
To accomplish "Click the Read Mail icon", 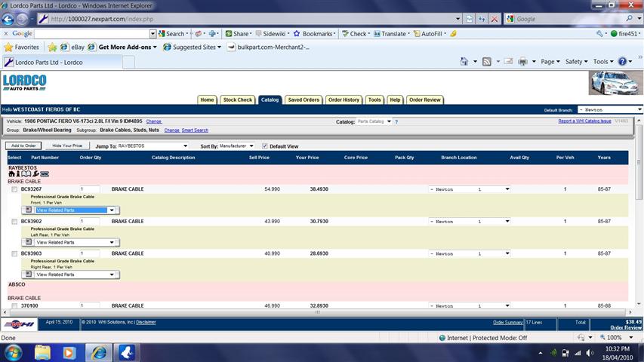I will pos(508,62).
